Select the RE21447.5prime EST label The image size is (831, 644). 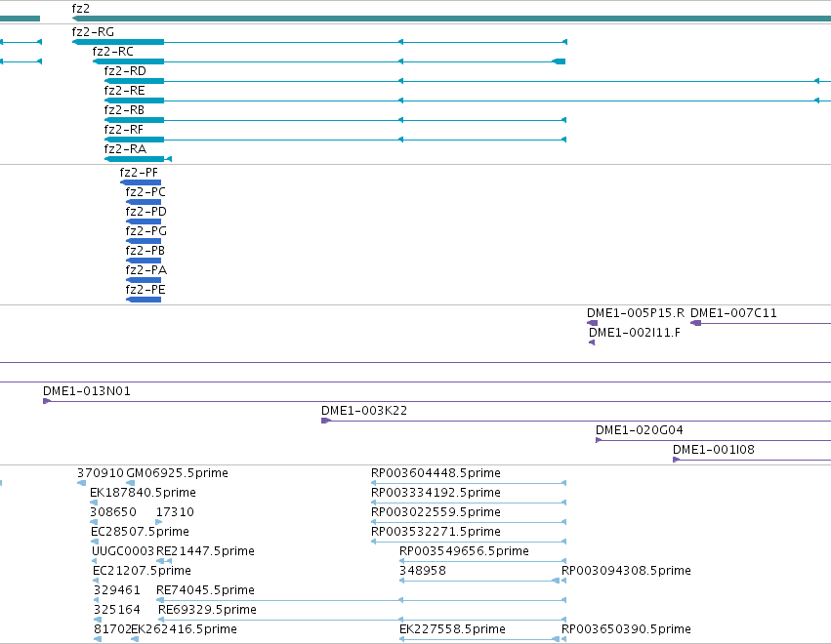coord(205,551)
